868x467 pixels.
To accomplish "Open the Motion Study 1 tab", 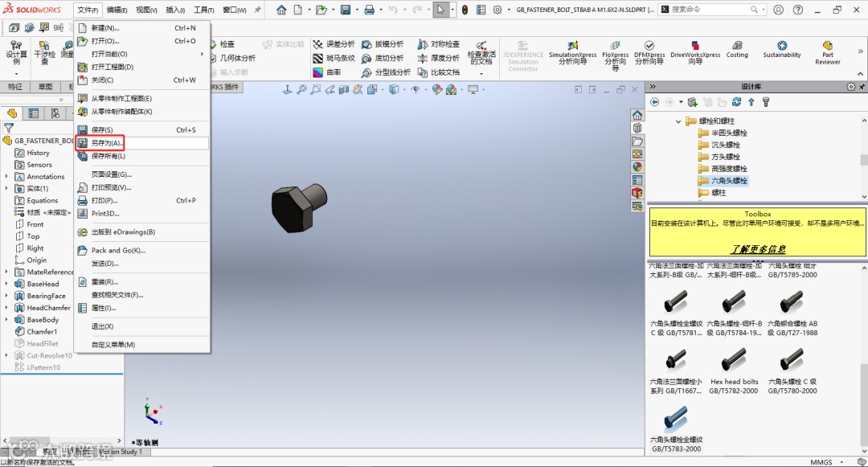I will (x=121, y=452).
